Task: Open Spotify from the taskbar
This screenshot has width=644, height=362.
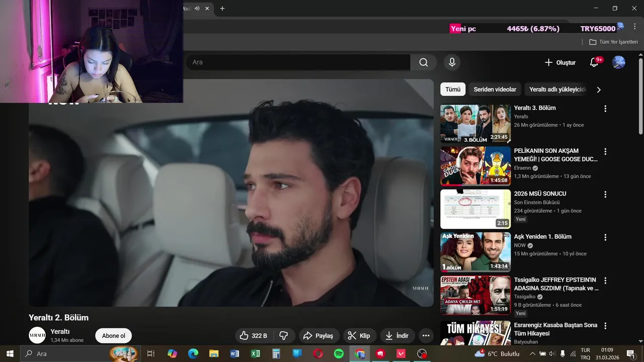Action: [x=339, y=353]
